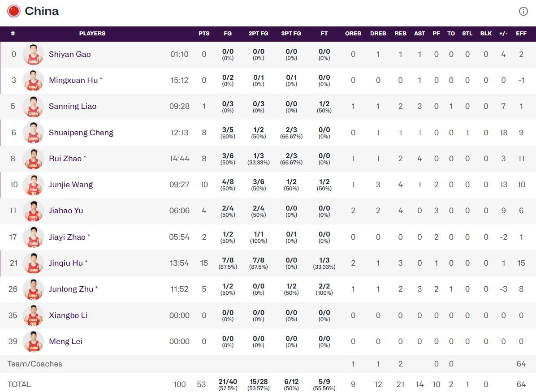Image resolution: width=536 pixels, height=392 pixels.
Task: Open Junjie Wang's player photo
Action: point(33,185)
